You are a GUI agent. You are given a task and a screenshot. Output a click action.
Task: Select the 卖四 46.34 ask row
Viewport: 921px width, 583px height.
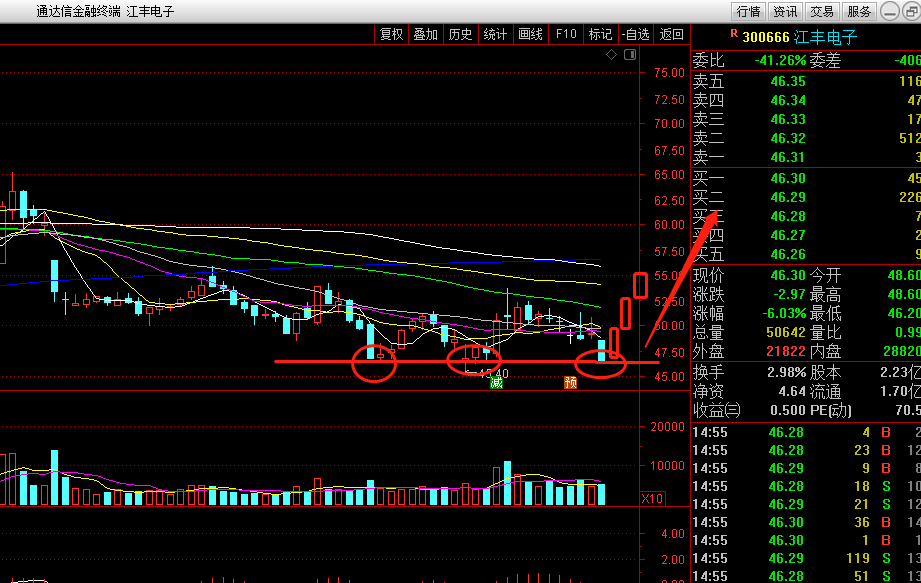(806, 100)
